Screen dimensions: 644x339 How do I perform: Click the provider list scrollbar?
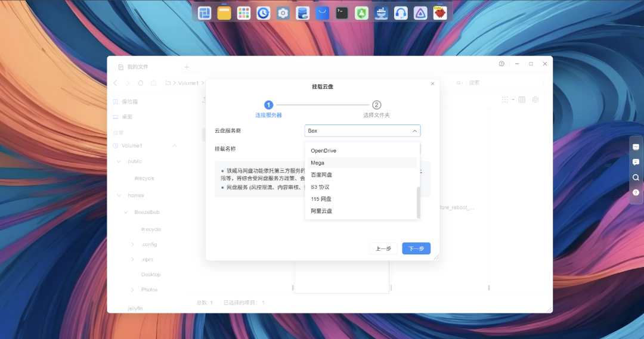click(x=418, y=203)
